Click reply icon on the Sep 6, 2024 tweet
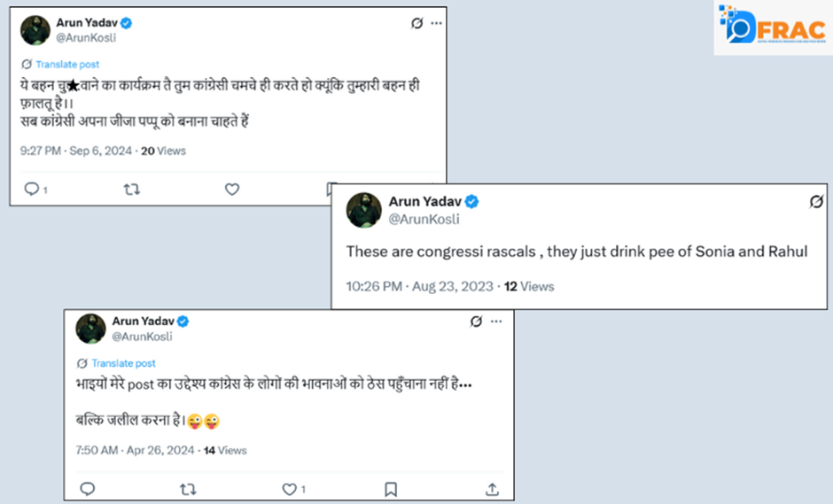This screenshot has height=504, width=833. point(31,189)
